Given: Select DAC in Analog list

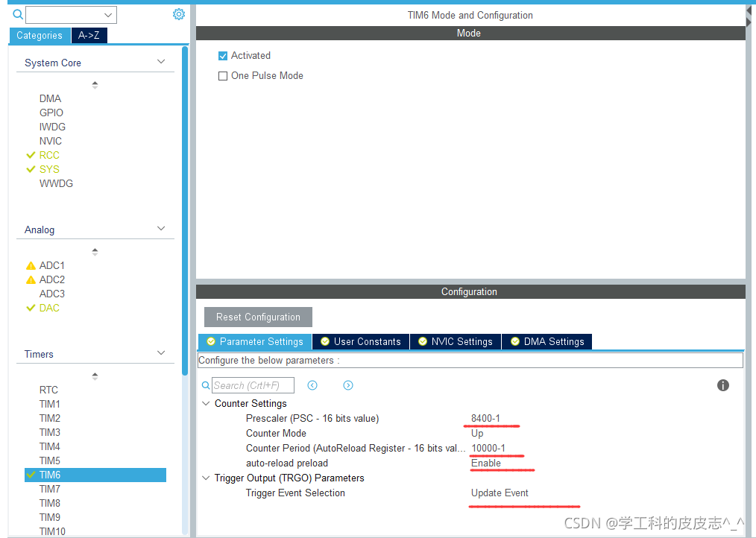Looking at the screenshot, I should point(49,308).
